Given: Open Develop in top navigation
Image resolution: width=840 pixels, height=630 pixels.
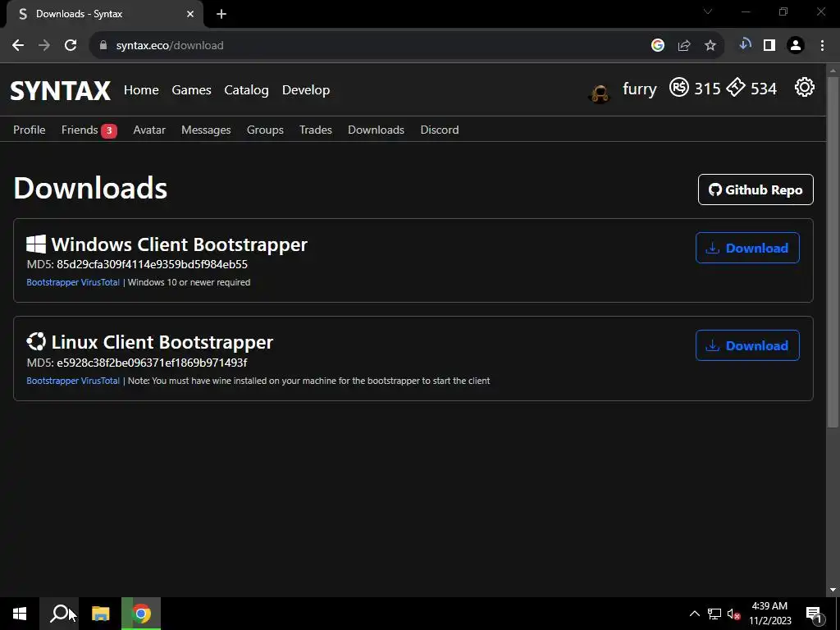Looking at the screenshot, I should click(x=306, y=90).
